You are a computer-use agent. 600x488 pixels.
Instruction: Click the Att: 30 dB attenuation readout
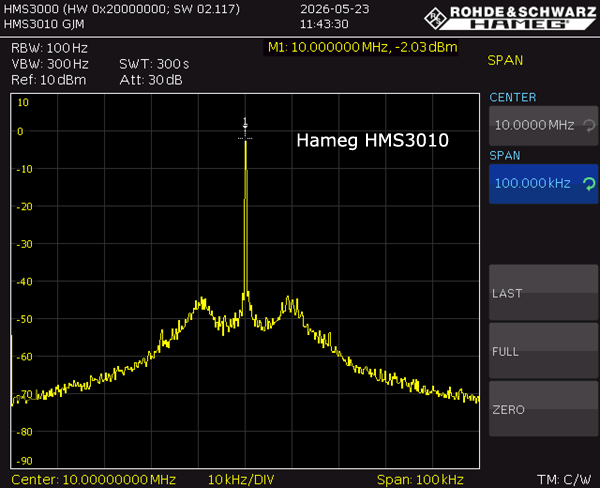[151, 80]
